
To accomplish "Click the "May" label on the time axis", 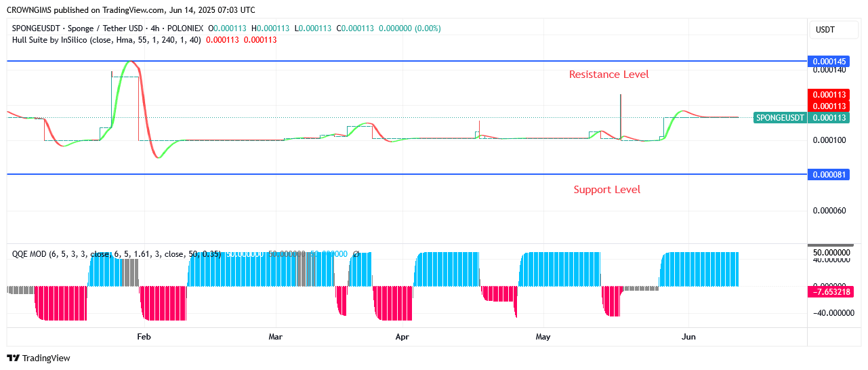I will tap(543, 336).
